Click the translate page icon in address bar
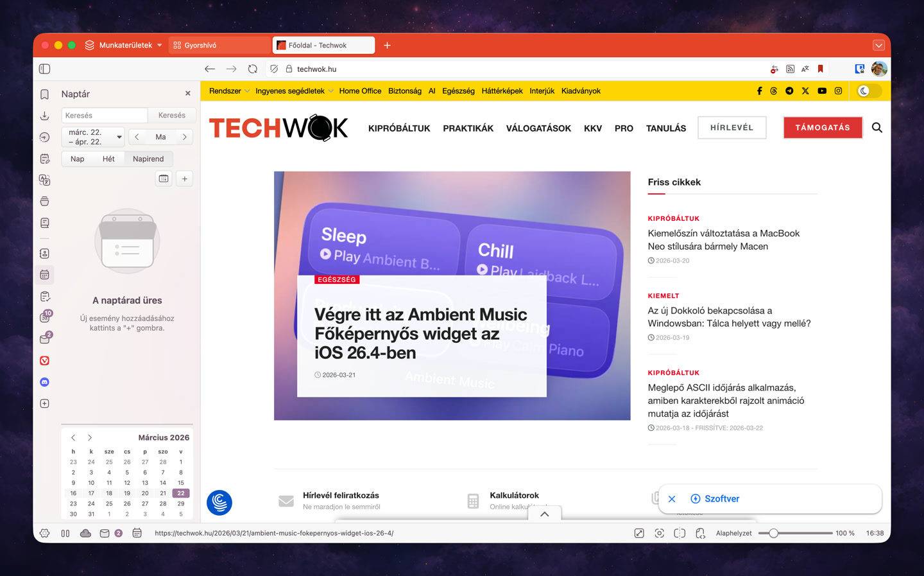Viewport: 924px width, 576px height. coord(805,69)
